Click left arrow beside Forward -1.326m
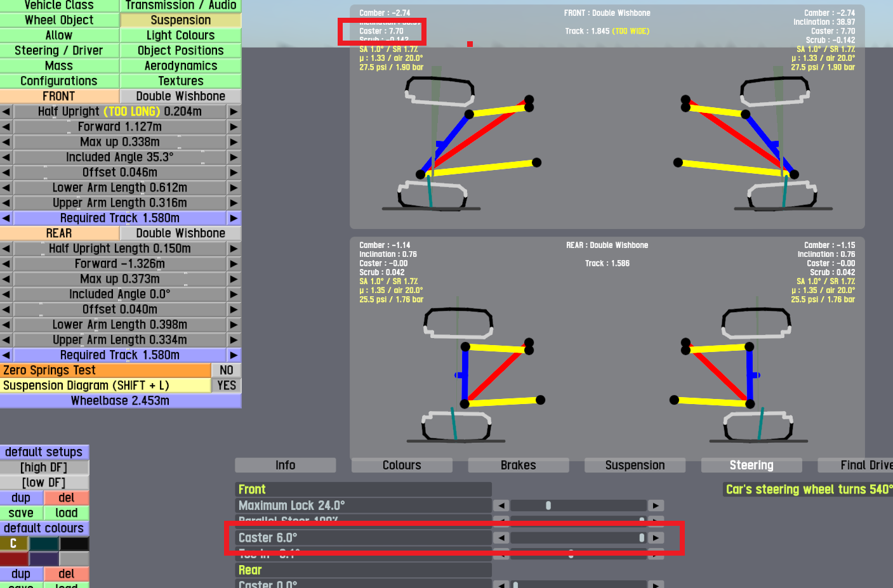This screenshot has width=893, height=588. (x=6, y=264)
